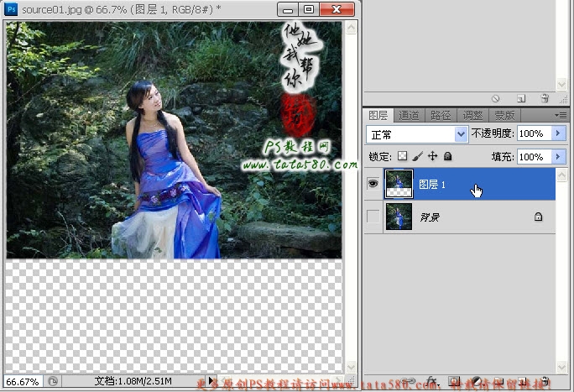Viewport: 574px width, 392px height.
Task: Maximize the source01.jpg document window
Action: tap(309, 9)
